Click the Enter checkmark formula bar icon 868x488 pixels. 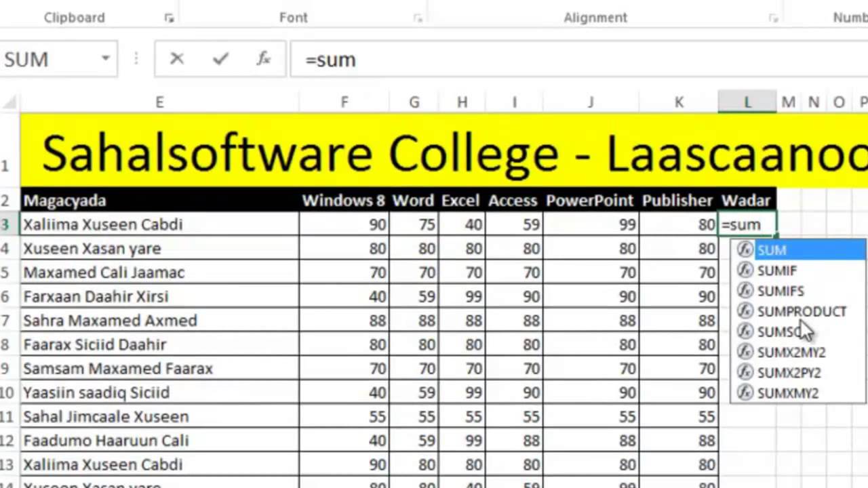pyautogui.click(x=220, y=59)
